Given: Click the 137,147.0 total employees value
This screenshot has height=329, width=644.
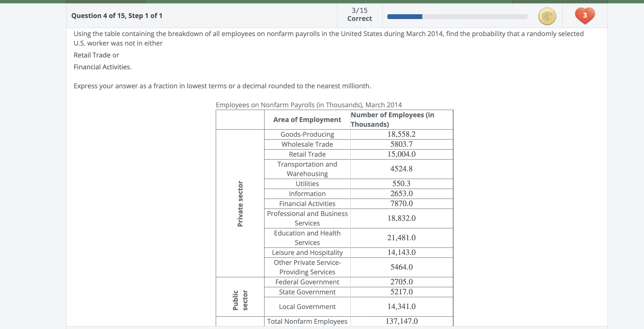Looking at the screenshot, I should 401,321.
